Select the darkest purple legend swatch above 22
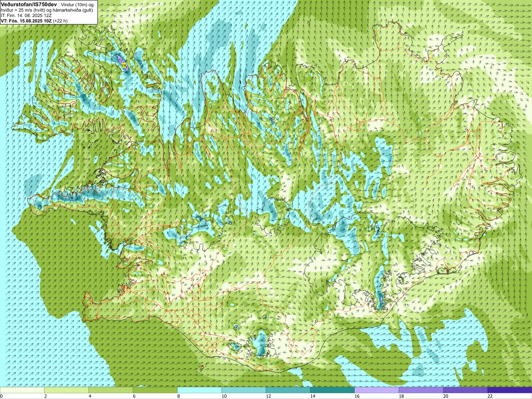532x399 pixels. coord(510,390)
